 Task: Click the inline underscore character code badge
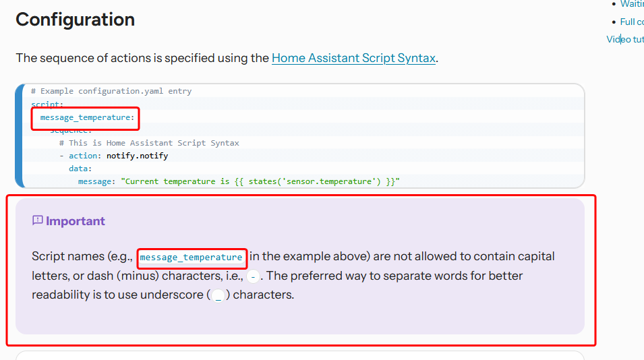218,295
